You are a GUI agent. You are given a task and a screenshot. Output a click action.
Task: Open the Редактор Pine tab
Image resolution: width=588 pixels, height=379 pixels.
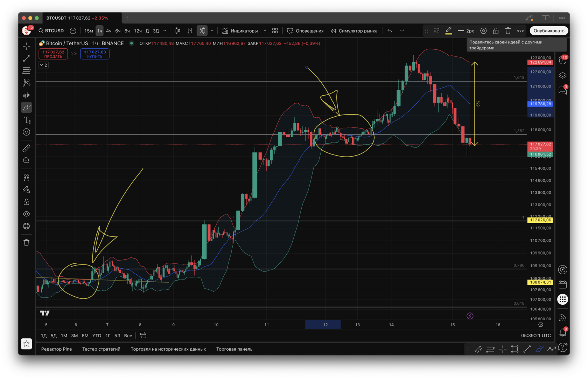56,349
